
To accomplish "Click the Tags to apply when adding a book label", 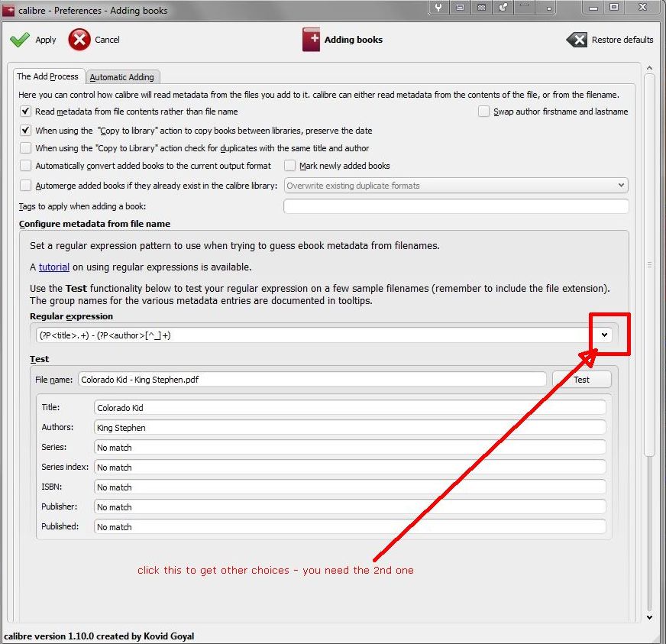I will [82, 206].
